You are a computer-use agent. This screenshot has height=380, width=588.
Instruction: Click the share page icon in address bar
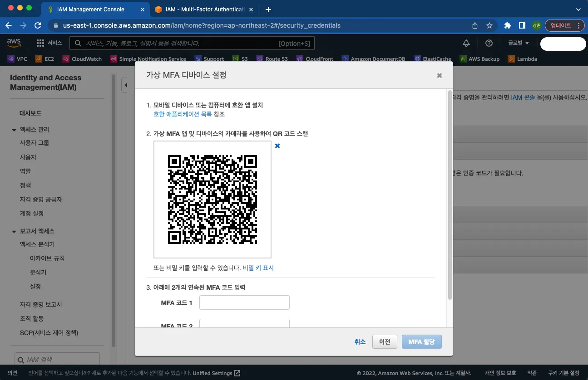pyautogui.click(x=475, y=25)
